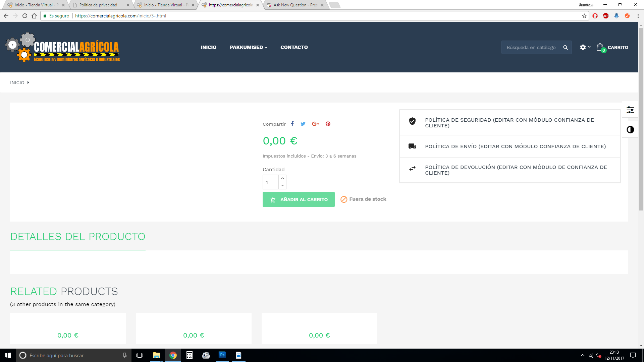Screen dimensions: 644x362
Task: Focus the Búsqueda en catálogo search field
Action: pyautogui.click(x=531, y=48)
